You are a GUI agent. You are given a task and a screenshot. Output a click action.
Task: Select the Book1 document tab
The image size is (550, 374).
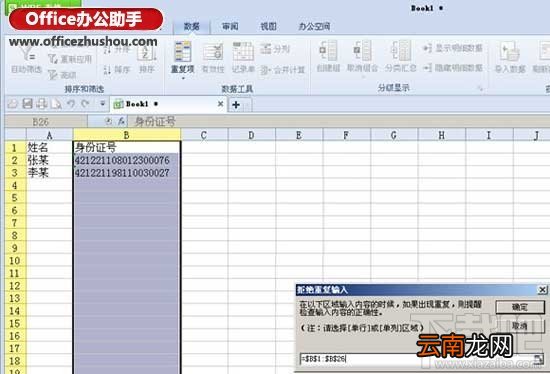coord(168,104)
